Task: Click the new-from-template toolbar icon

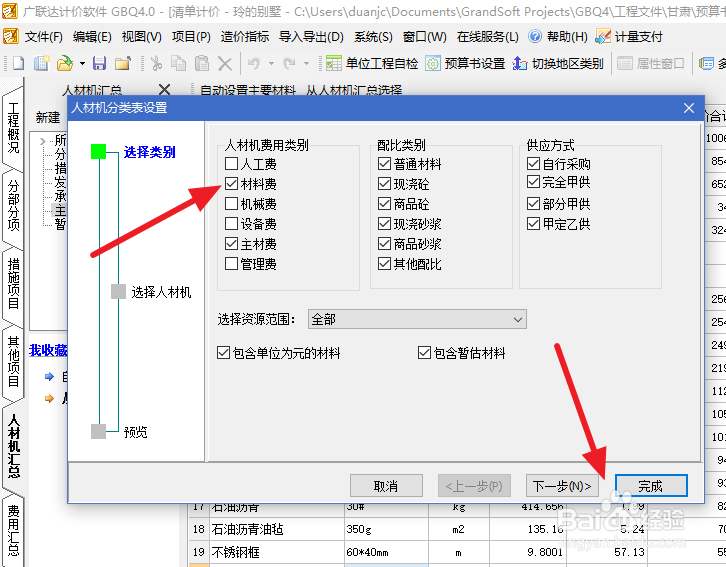Action: pos(42,63)
